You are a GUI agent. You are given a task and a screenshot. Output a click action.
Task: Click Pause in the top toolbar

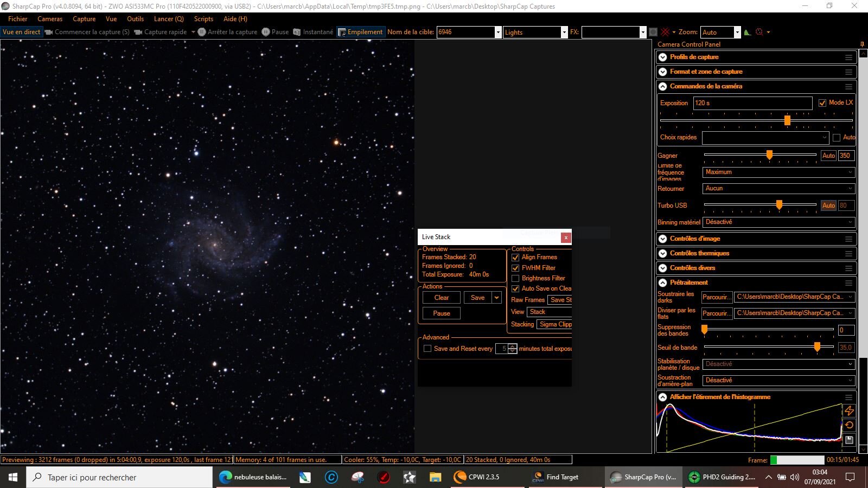pos(275,32)
